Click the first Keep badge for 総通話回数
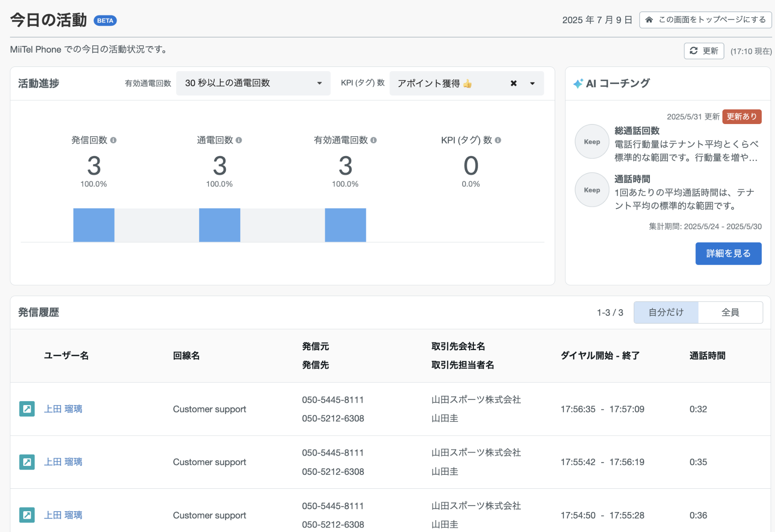The height and width of the screenshot is (532, 775). 592,142
